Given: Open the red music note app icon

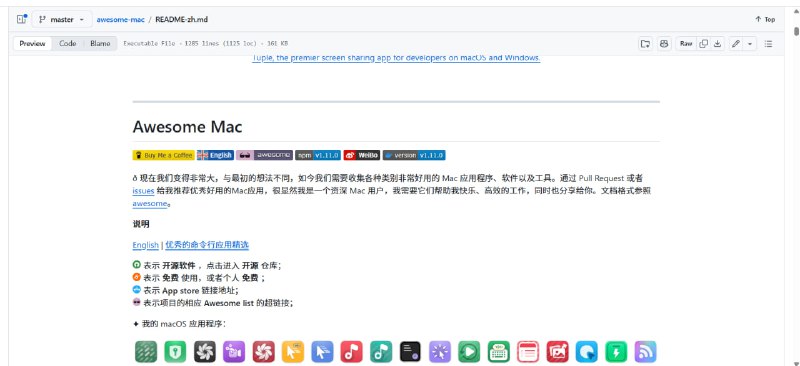Looking at the screenshot, I should [352, 352].
